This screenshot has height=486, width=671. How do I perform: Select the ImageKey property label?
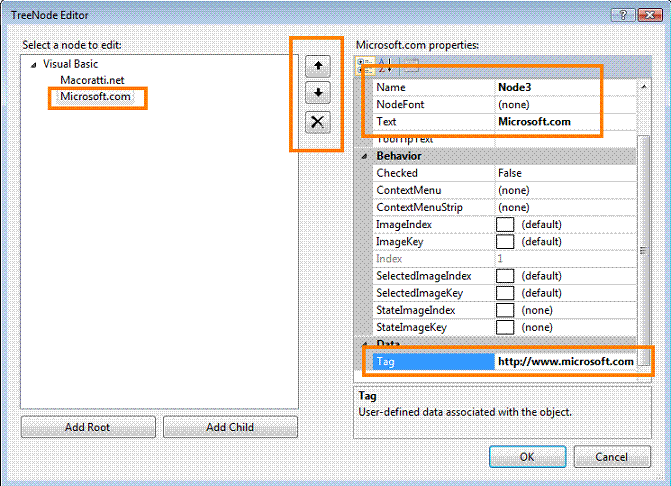399,242
